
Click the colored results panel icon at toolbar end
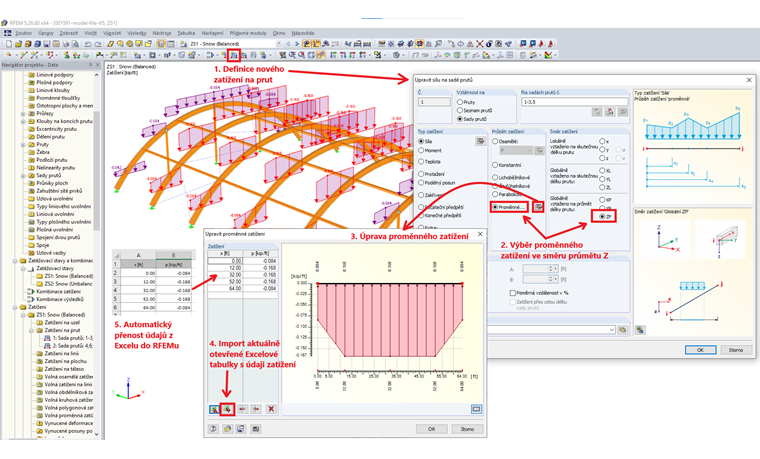coord(548,55)
